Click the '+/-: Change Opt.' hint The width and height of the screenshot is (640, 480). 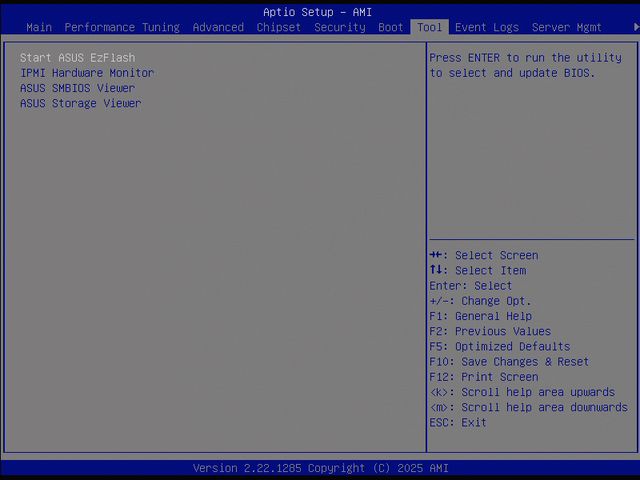[x=480, y=301]
